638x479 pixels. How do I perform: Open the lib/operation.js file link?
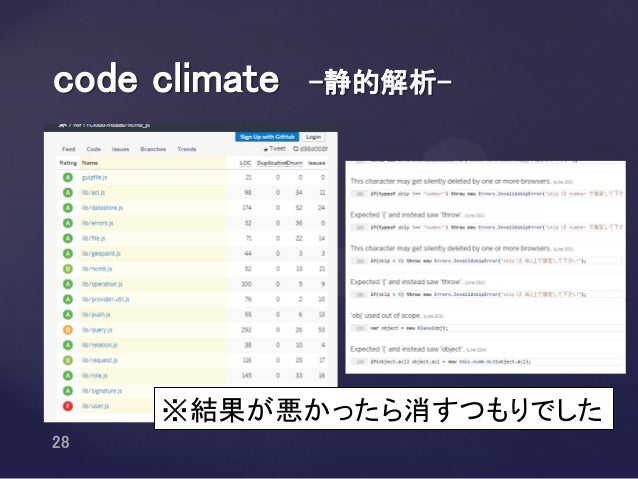point(102,284)
